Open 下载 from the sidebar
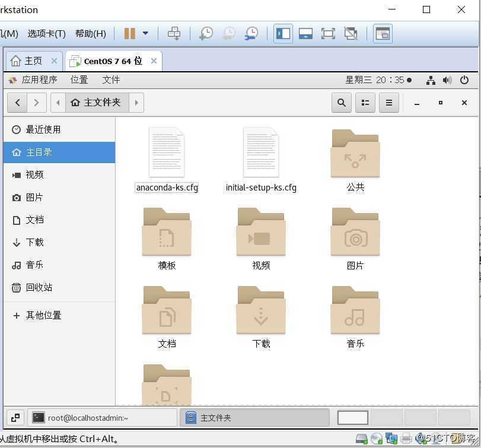Image resolution: width=481 pixels, height=448 pixels. click(59, 243)
